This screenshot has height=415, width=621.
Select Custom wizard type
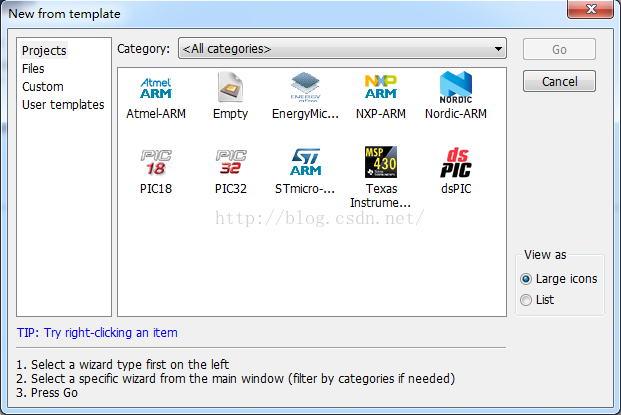tap(43, 87)
